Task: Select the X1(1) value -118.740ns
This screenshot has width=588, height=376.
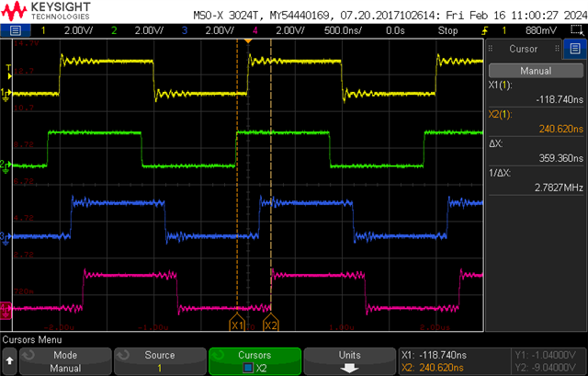Action: click(560, 99)
